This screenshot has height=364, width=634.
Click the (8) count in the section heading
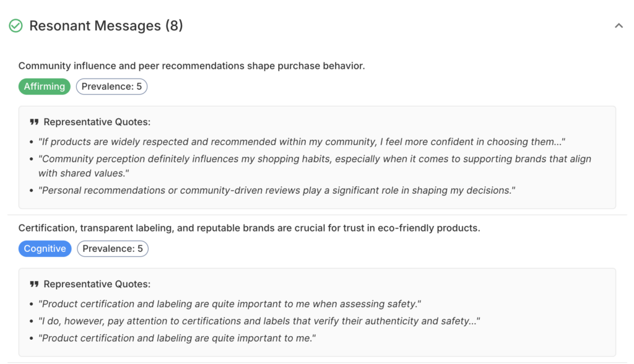tap(174, 26)
